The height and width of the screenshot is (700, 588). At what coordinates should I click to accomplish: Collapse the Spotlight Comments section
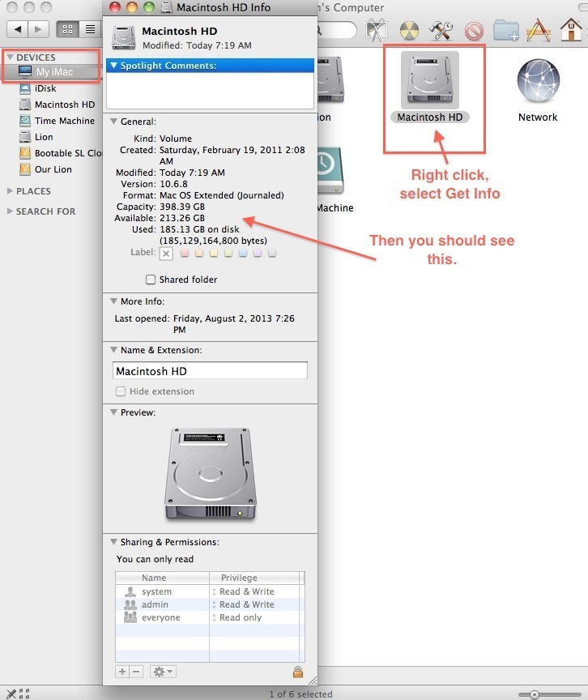[113, 66]
